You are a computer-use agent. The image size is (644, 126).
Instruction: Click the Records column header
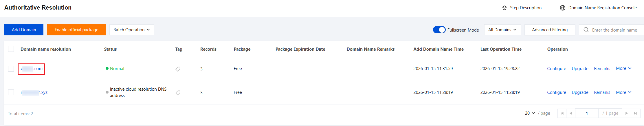pyautogui.click(x=208, y=49)
